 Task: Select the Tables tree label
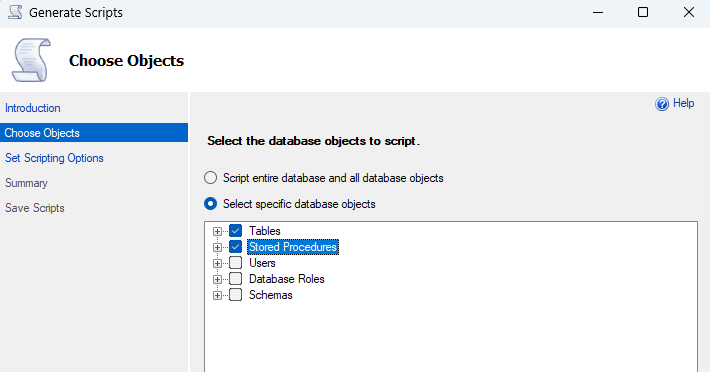tap(265, 231)
